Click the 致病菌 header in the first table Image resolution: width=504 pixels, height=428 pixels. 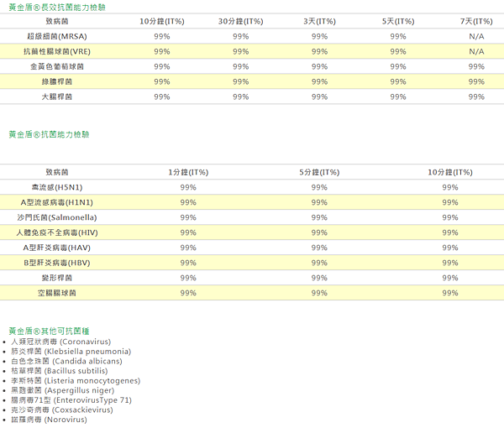click(x=57, y=21)
